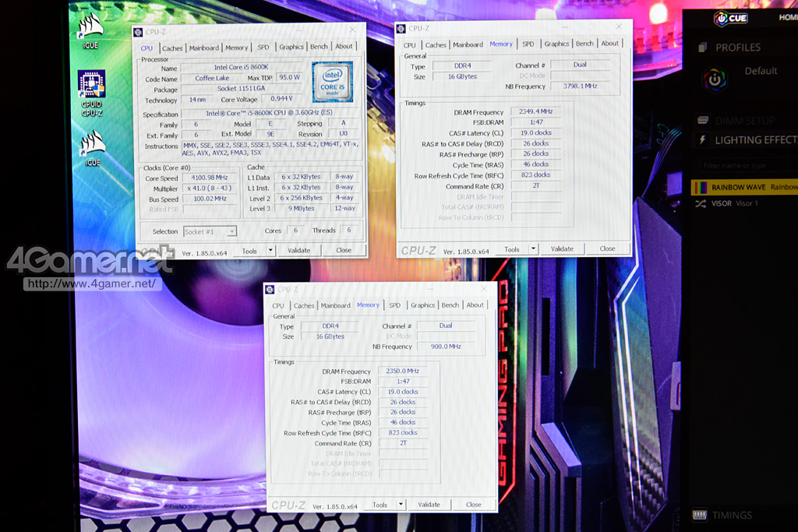The height and width of the screenshot is (532, 798).
Task: Click Validate in top-left CPU-Z window
Action: point(298,250)
